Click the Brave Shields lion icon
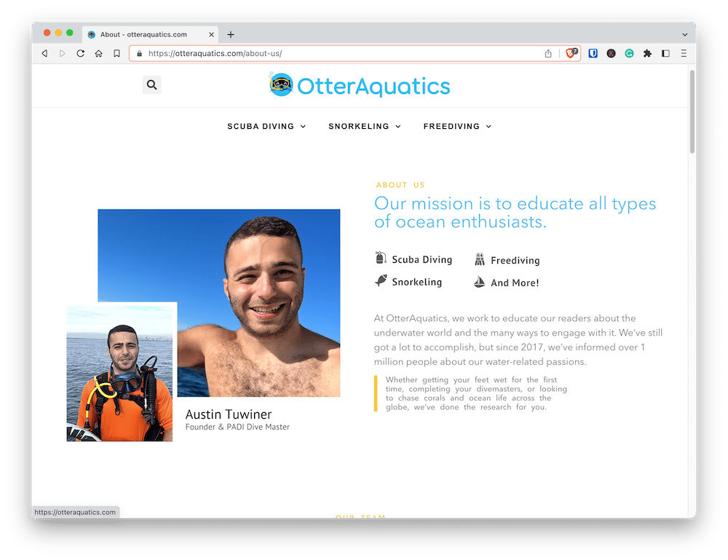Screen dimensions: 728x560 [x=571, y=53]
